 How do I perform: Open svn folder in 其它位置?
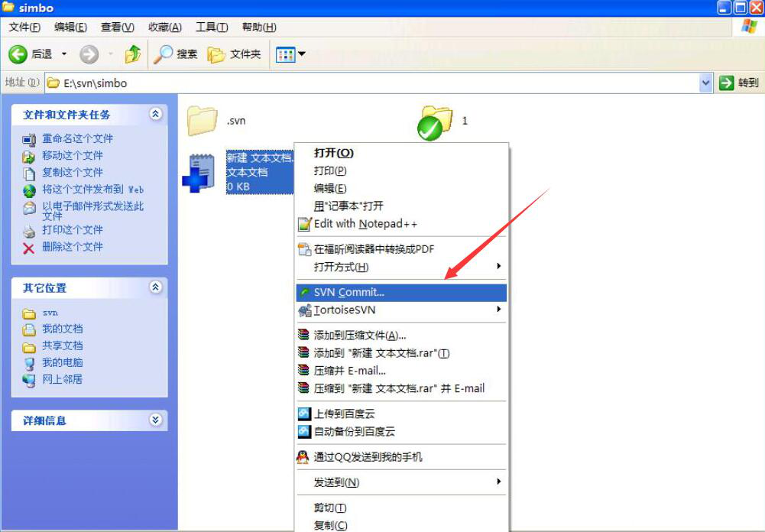point(50,313)
